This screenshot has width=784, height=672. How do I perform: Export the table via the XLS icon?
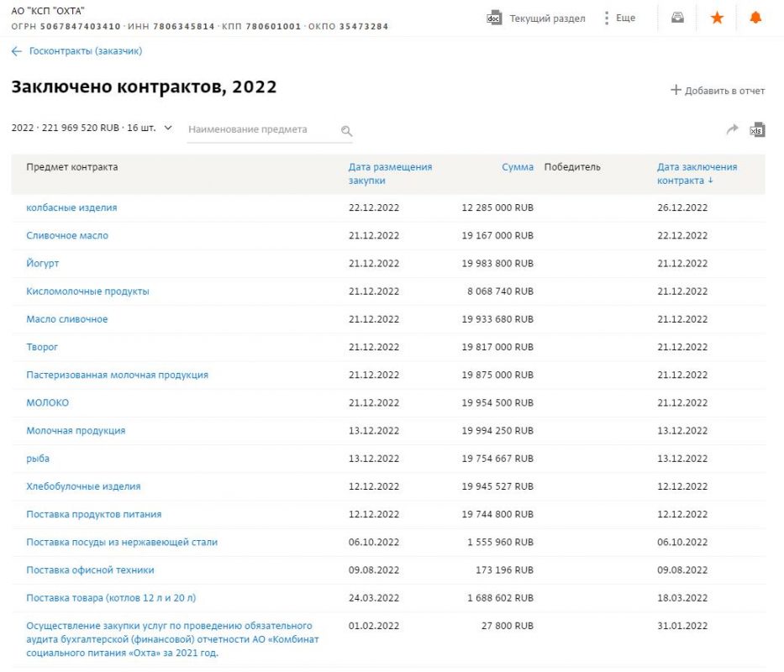tap(757, 129)
